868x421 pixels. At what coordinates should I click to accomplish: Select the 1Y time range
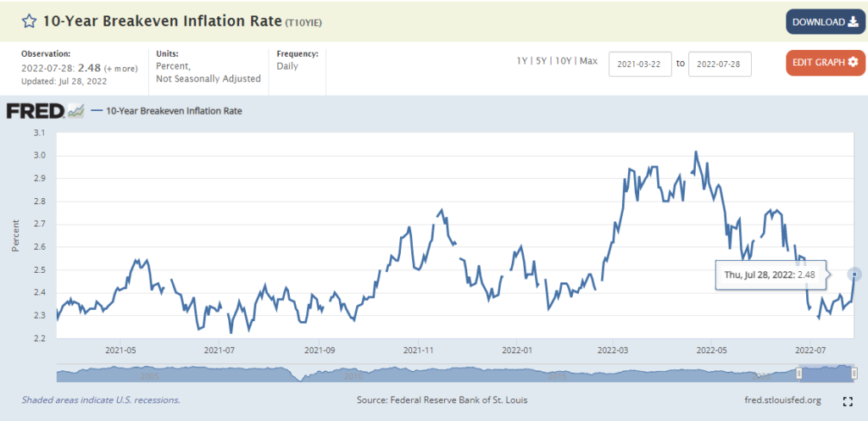point(523,61)
